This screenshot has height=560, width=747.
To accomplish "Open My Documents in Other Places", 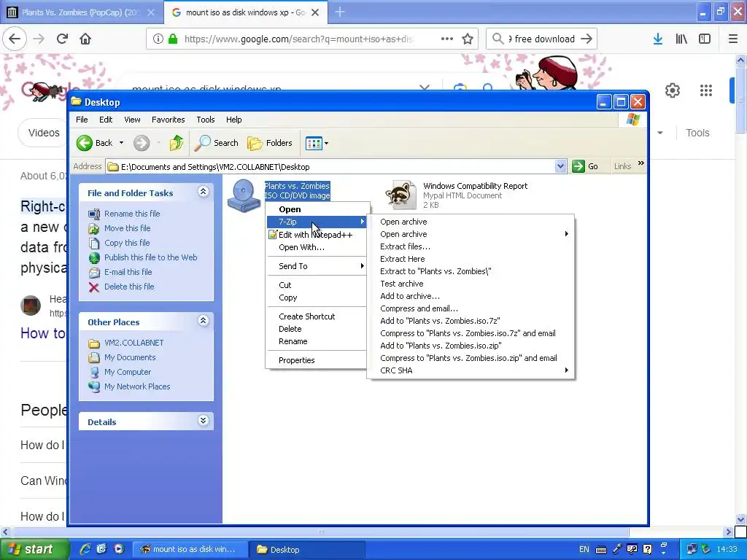I will click(130, 357).
